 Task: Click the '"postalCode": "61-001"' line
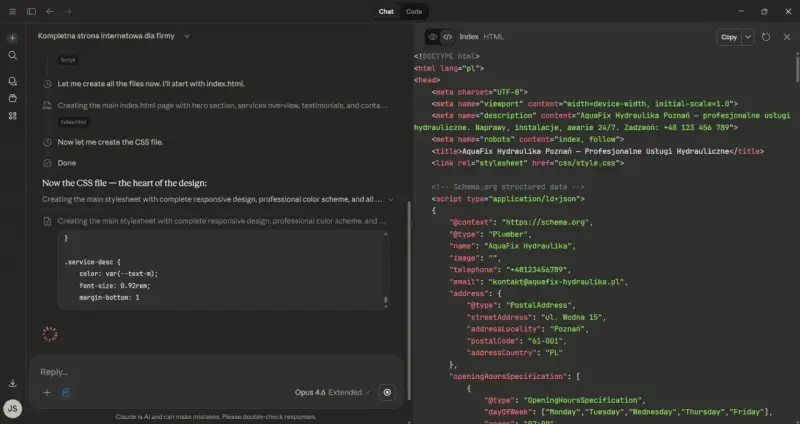tap(516, 341)
